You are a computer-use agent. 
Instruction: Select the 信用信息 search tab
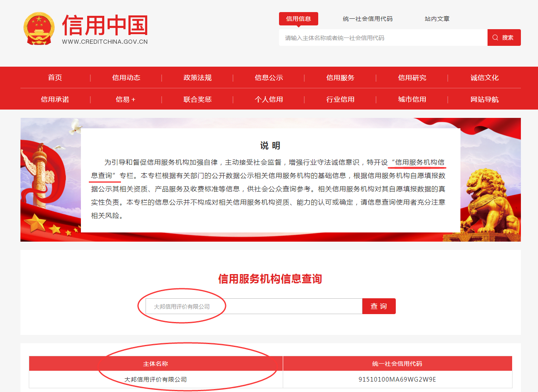coord(299,19)
